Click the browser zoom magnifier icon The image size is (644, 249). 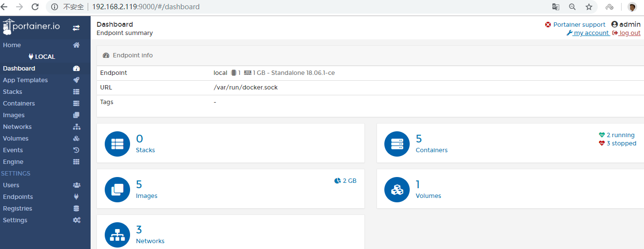[x=572, y=7]
